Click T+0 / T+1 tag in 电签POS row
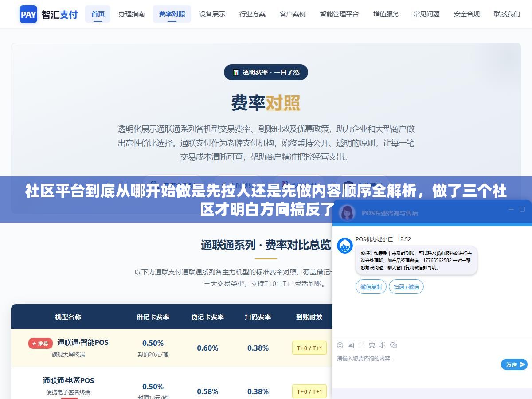This screenshot has width=532, height=399. tap(309, 391)
